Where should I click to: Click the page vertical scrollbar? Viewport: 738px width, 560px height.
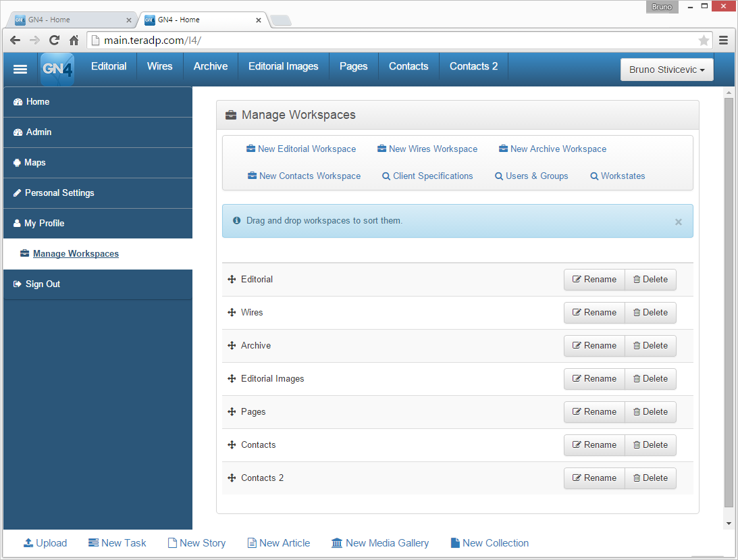coord(729,301)
